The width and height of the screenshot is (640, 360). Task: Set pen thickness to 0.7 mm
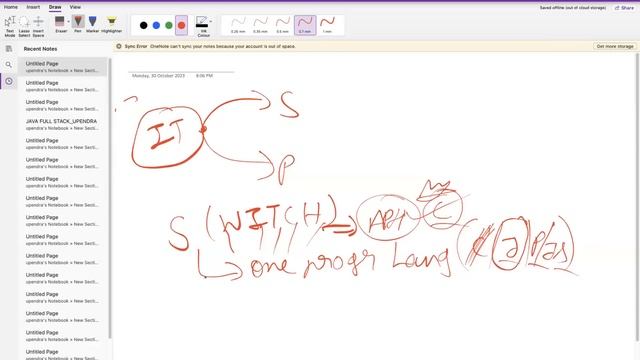tap(305, 25)
